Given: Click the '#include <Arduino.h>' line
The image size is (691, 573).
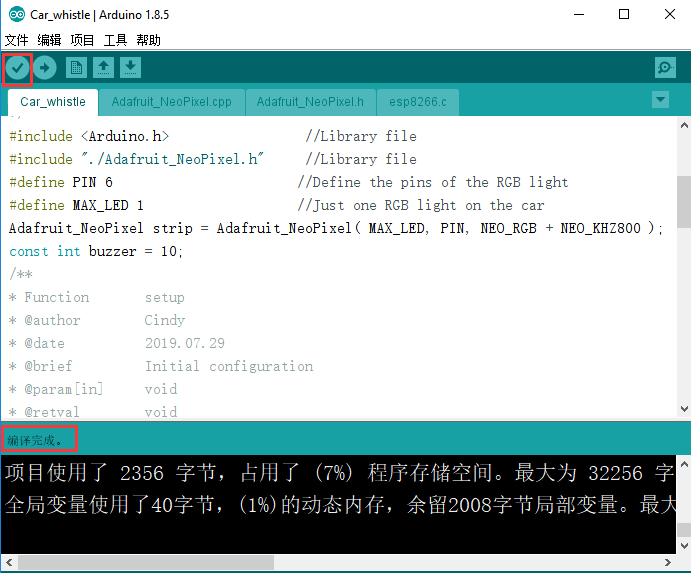Looking at the screenshot, I should click(x=89, y=136).
